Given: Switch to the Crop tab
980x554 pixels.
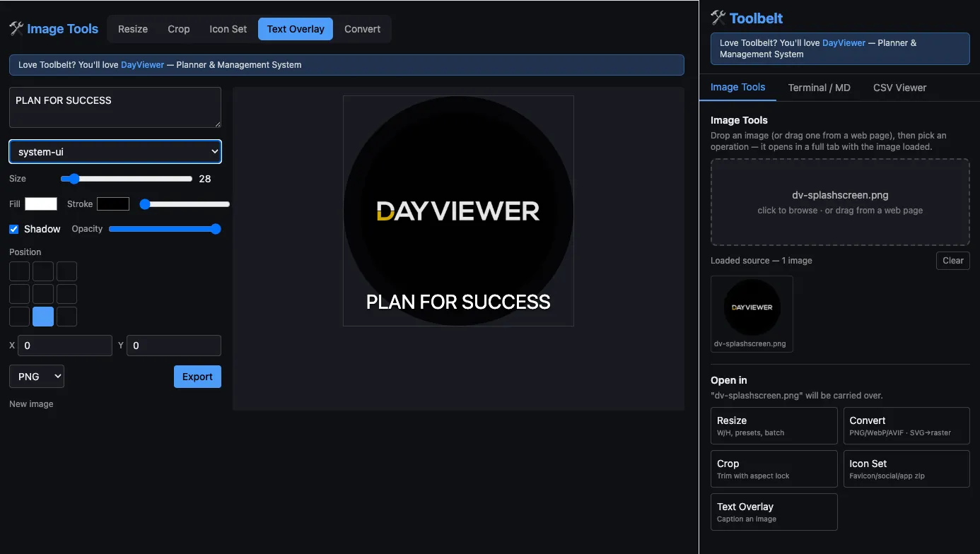Looking at the screenshot, I should (179, 29).
